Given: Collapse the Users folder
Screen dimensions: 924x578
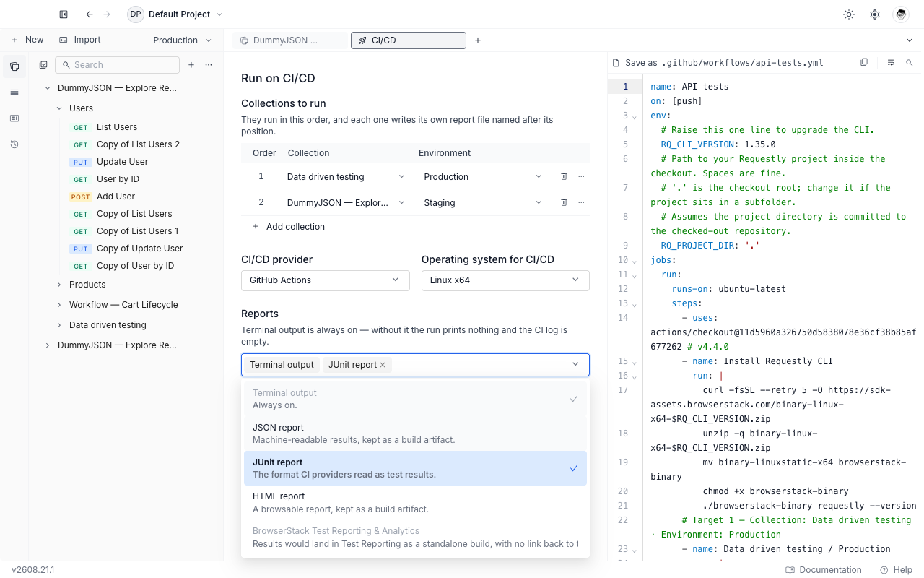Looking at the screenshot, I should tap(59, 108).
